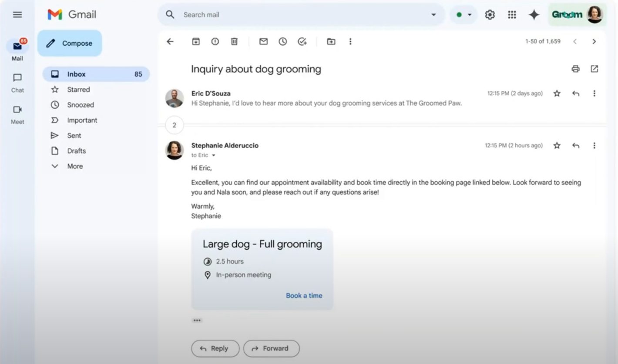Screen dimensions: 618x364
Task: Expand the More labels list
Action: [x=74, y=166]
